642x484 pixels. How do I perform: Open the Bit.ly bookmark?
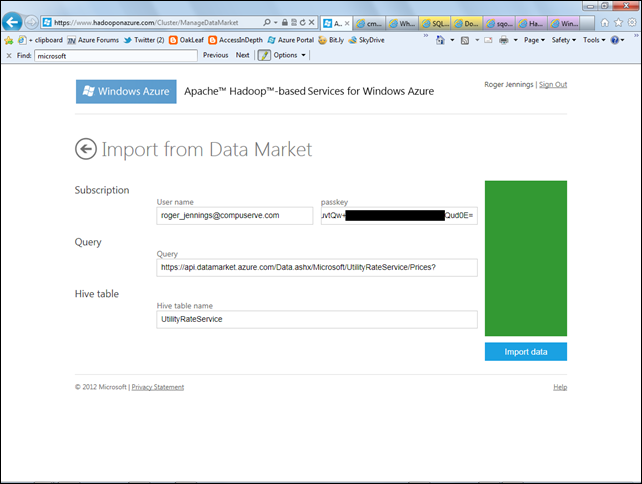click(x=331, y=40)
